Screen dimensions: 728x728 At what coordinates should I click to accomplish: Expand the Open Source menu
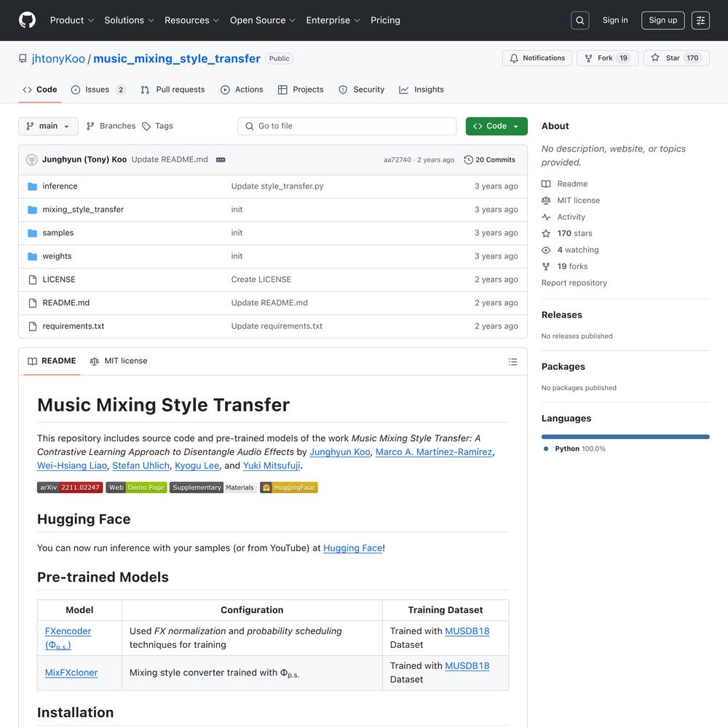click(263, 20)
